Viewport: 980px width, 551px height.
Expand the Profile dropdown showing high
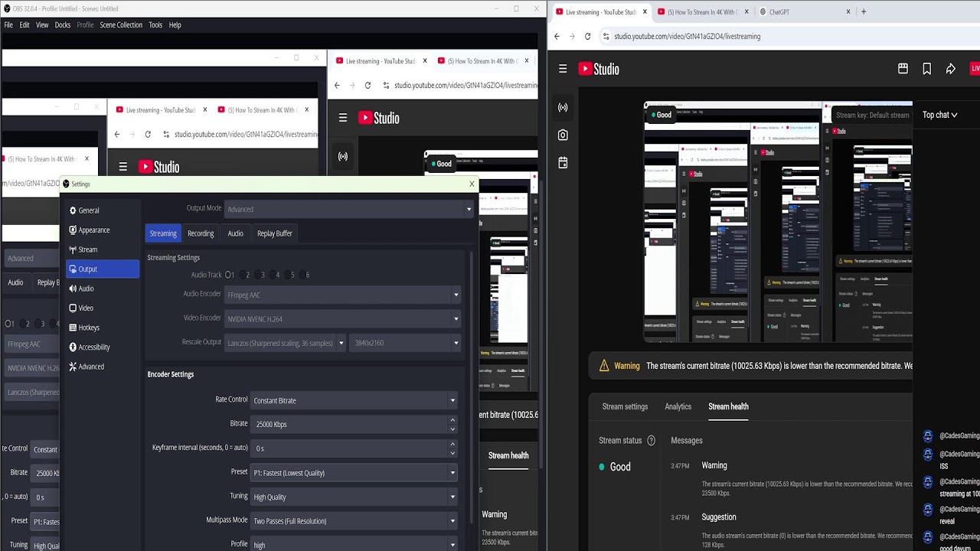click(x=354, y=545)
